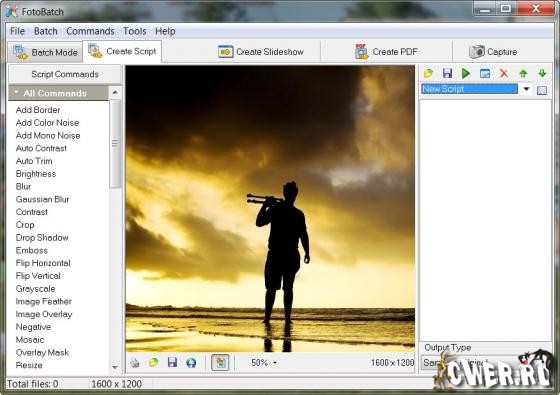The image size is (560, 395).
Task: Open the Capture tool
Action: pyautogui.click(x=493, y=52)
